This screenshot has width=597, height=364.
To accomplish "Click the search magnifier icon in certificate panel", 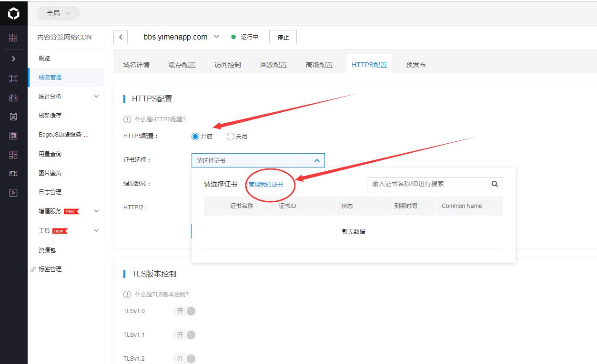I will (x=495, y=184).
